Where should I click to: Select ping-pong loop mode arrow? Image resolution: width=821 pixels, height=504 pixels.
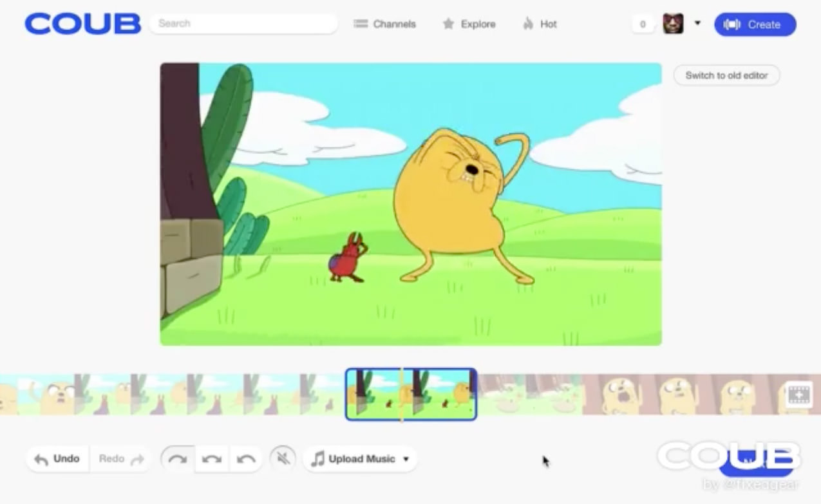click(211, 459)
